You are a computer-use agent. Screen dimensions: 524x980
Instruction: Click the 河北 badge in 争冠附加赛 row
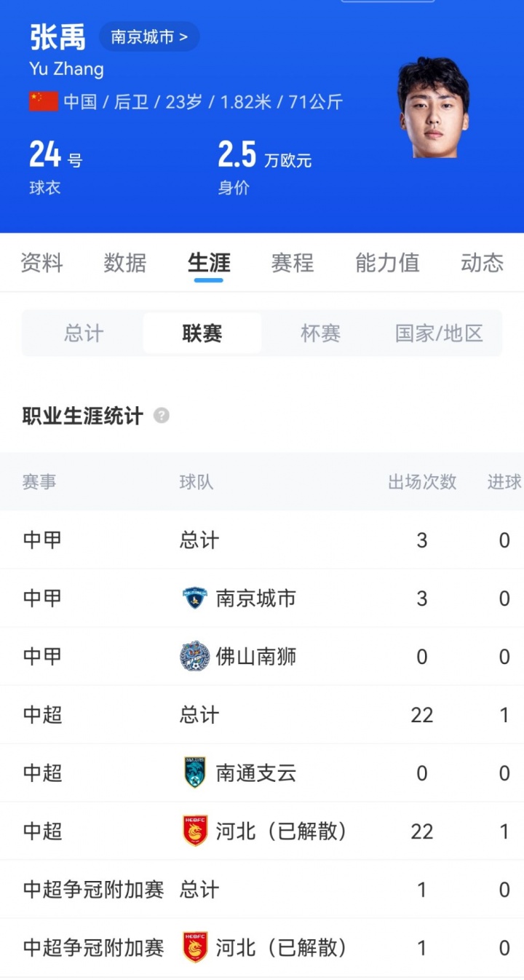point(194,947)
